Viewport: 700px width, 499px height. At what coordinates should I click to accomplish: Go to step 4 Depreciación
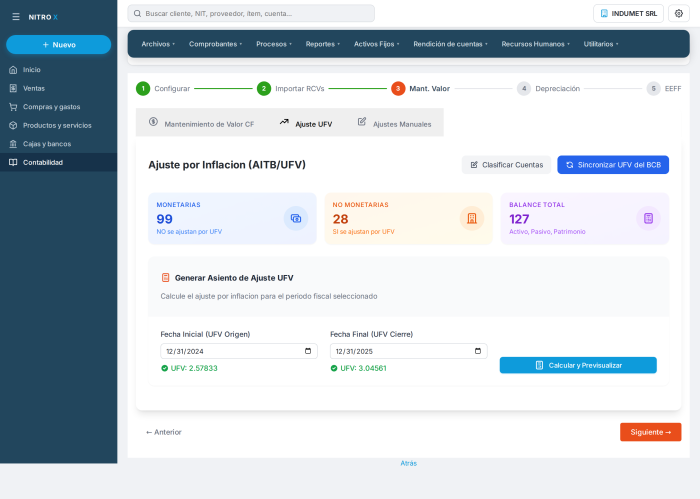pyautogui.click(x=549, y=88)
